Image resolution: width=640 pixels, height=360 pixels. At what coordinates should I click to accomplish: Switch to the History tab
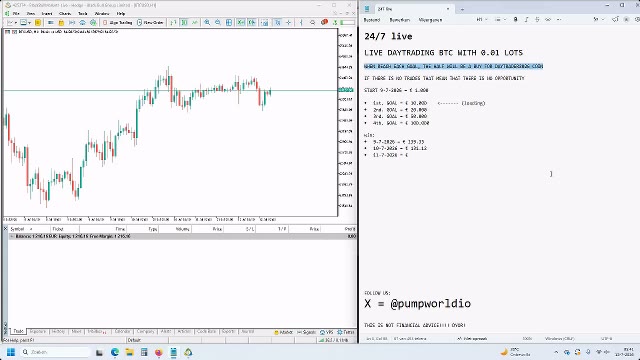coord(58,331)
